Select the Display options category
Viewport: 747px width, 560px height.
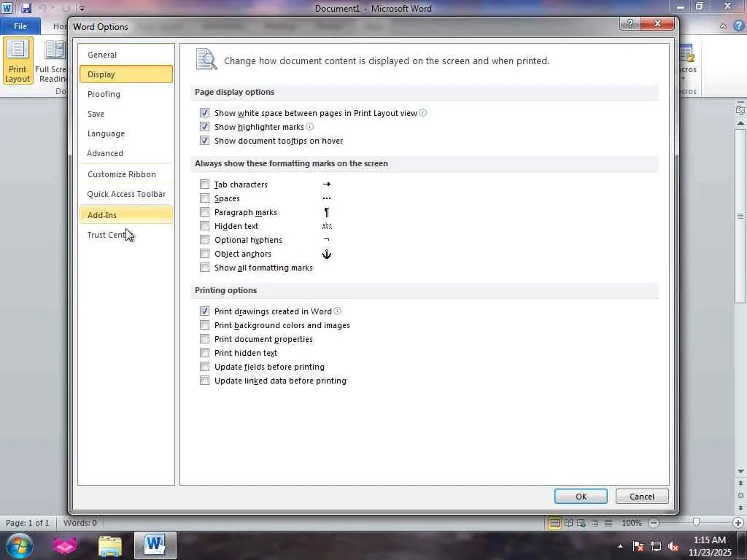click(x=125, y=74)
